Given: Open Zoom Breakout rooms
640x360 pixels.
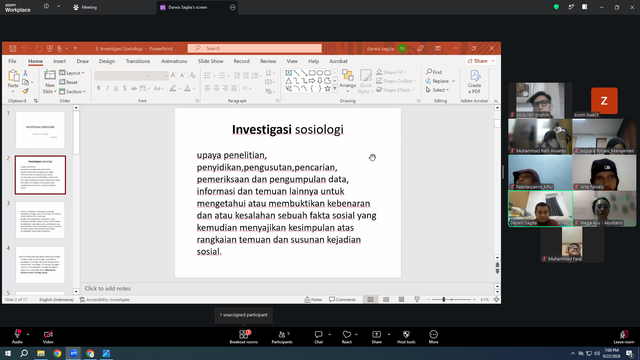Looking at the screenshot, I should [x=244, y=337].
